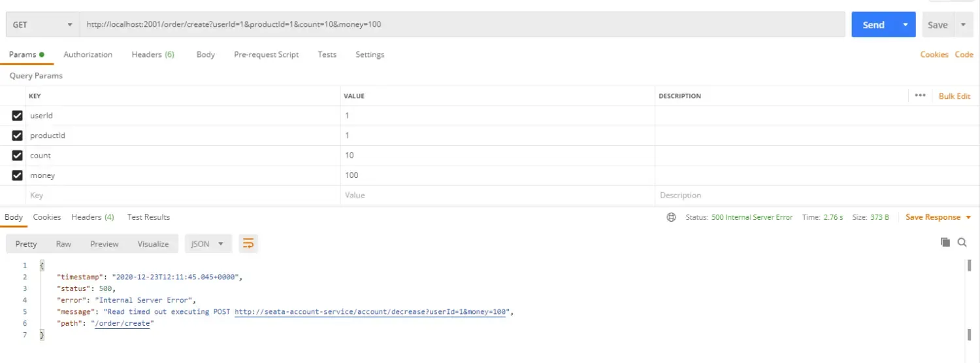
Task: Uncheck the userId parameter checkbox
Action: 18,116
